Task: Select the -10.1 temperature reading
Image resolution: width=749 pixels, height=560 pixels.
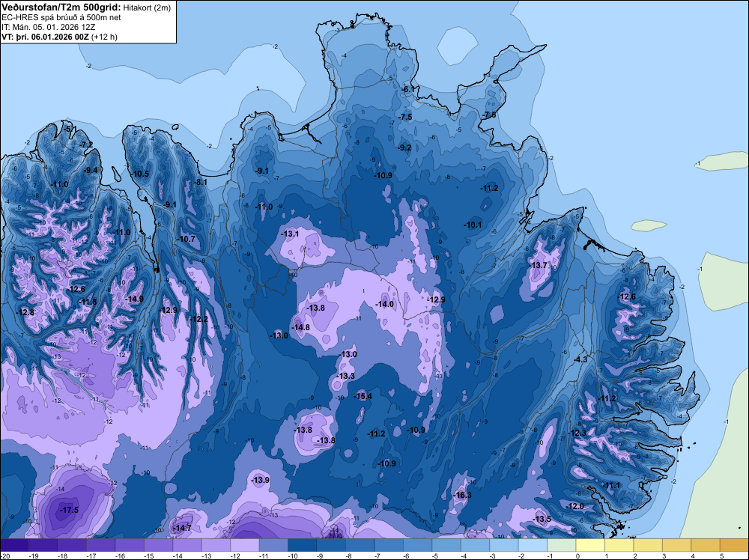Action: [473, 225]
